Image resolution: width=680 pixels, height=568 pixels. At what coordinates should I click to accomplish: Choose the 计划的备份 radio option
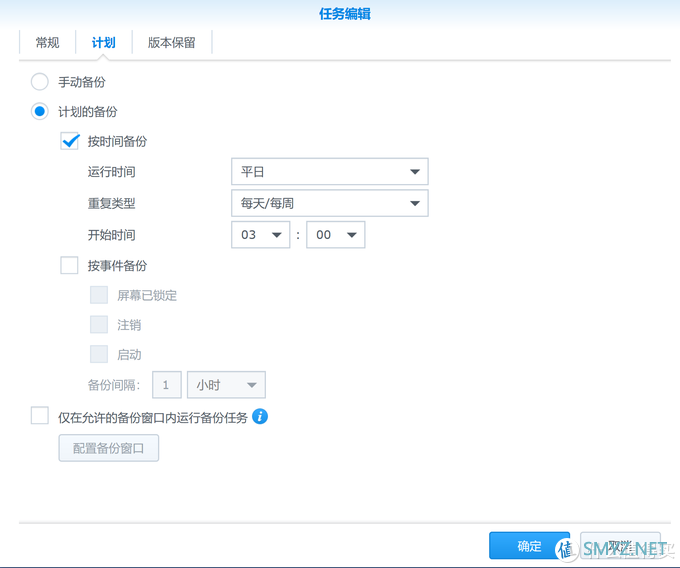pyautogui.click(x=39, y=111)
